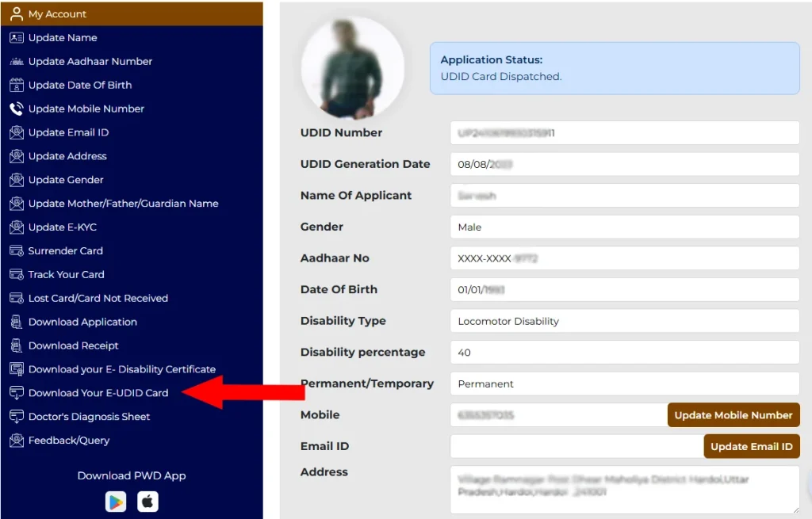Click the E-Disability Certificate icon
The width and height of the screenshot is (812, 519).
coord(17,369)
